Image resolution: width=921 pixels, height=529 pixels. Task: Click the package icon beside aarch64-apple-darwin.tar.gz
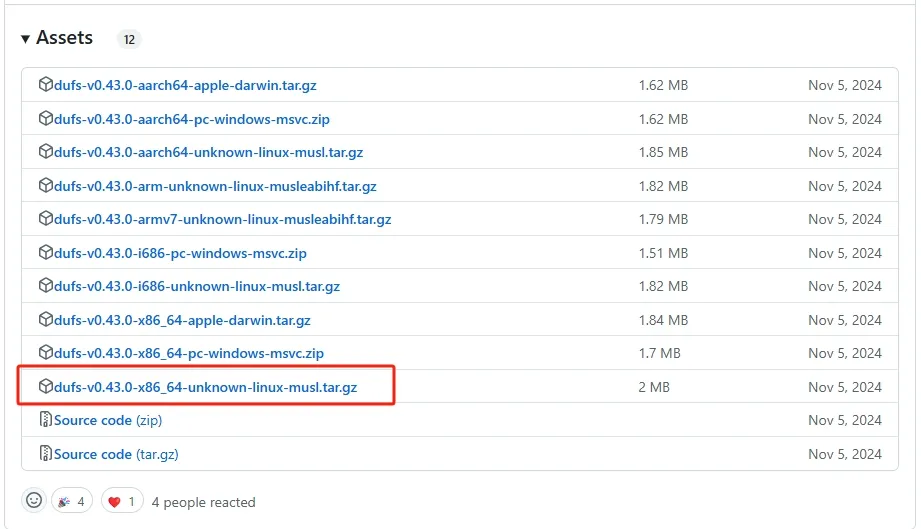click(45, 85)
